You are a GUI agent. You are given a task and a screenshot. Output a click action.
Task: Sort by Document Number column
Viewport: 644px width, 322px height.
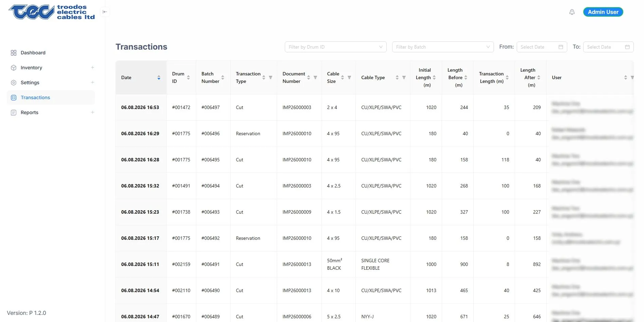point(309,77)
